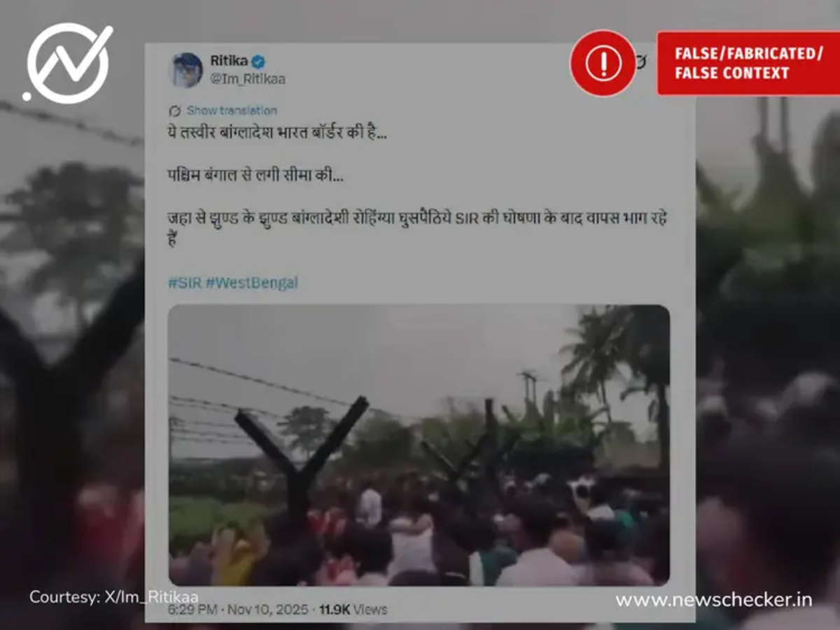Click the tweet paragraph mentioning SIR
Viewport: 840px width, 630px height.
[x=417, y=228]
